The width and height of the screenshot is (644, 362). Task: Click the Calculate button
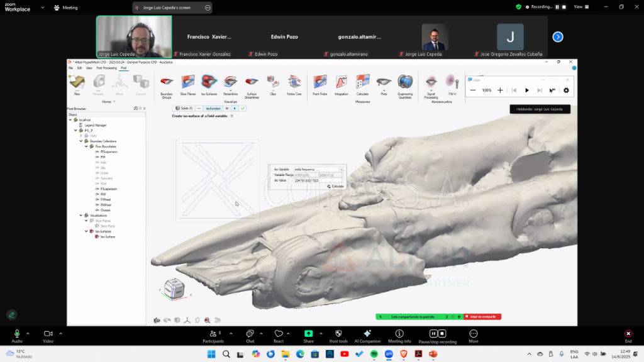[x=335, y=186]
